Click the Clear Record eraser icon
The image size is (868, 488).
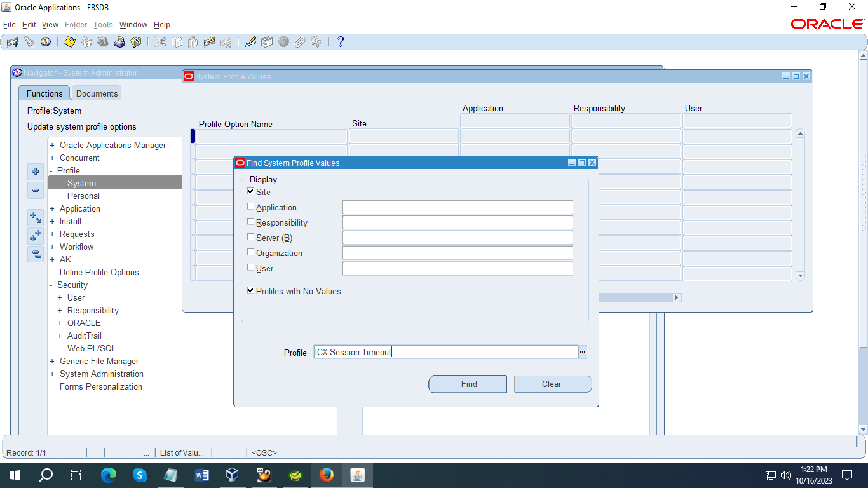pyautogui.click(x=210, y=42)
